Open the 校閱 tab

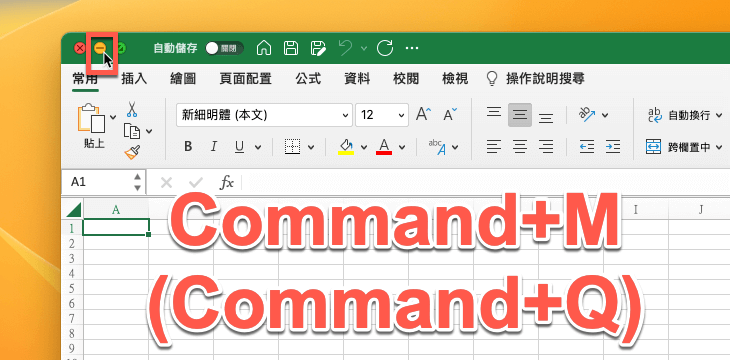point(406,79)
